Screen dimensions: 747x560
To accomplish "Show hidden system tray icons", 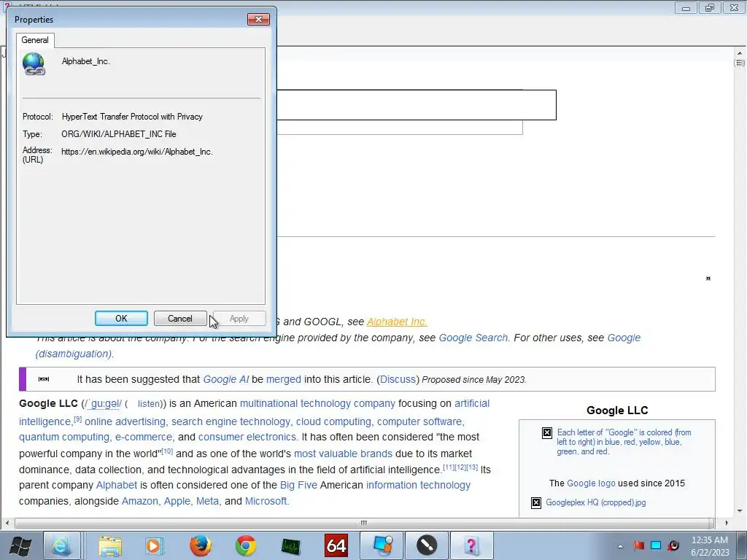I will tap(620, 546).
